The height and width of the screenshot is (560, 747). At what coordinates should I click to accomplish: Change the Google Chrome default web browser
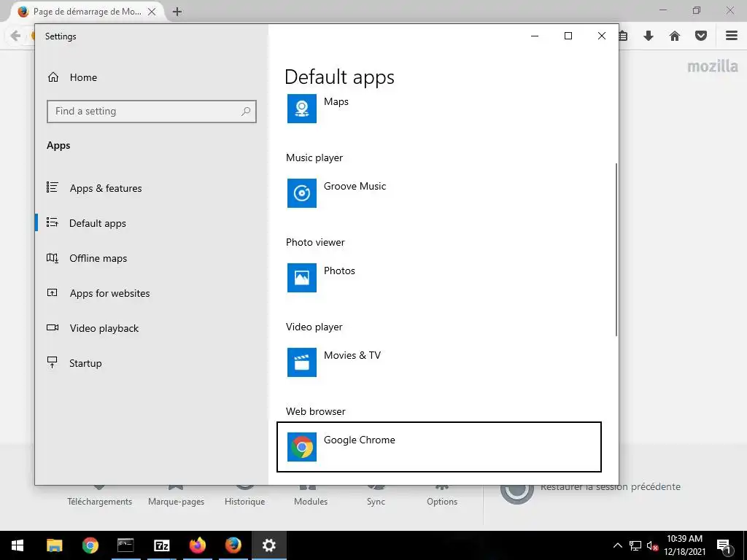point(438,447)
